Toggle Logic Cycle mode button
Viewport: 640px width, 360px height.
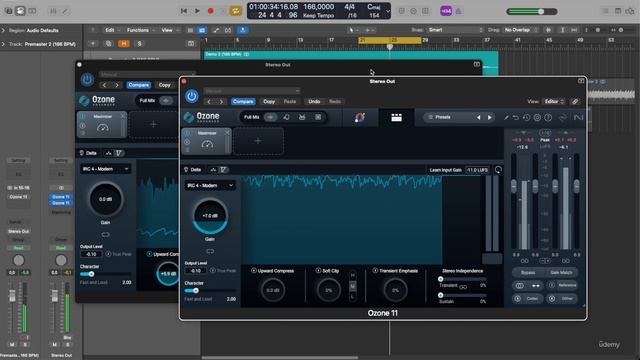click(236, 11)
